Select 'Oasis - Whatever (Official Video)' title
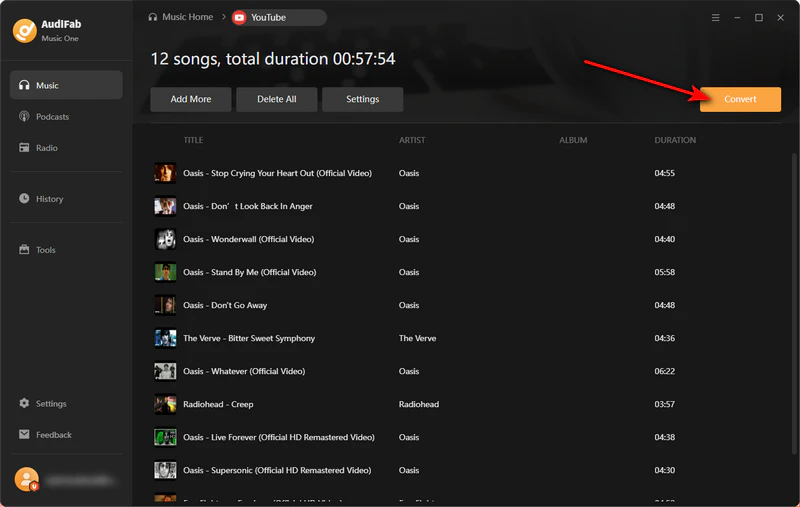 [x=244, y=371]
